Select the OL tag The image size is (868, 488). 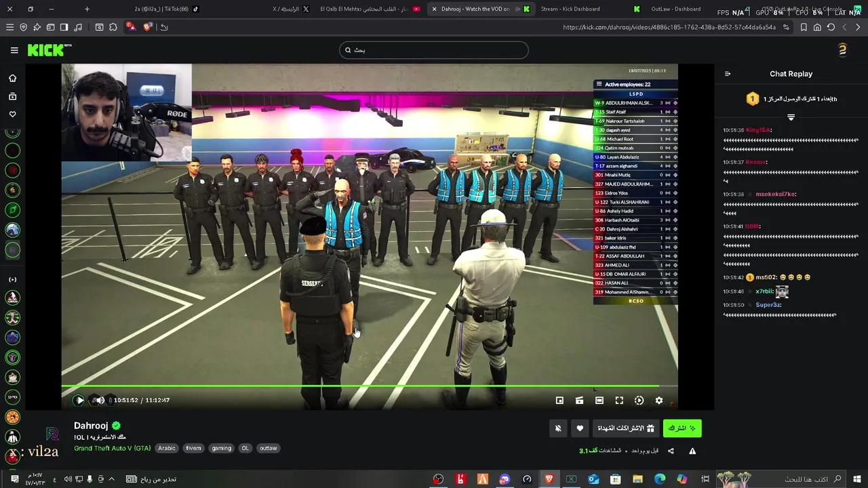pyautogui.click(x=245, y=448)
